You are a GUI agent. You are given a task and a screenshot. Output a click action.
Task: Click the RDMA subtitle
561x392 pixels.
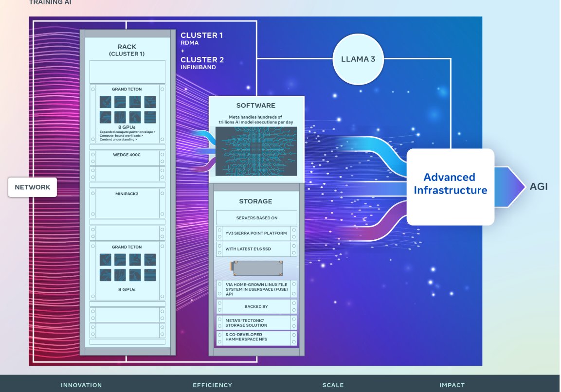(189, 43)
